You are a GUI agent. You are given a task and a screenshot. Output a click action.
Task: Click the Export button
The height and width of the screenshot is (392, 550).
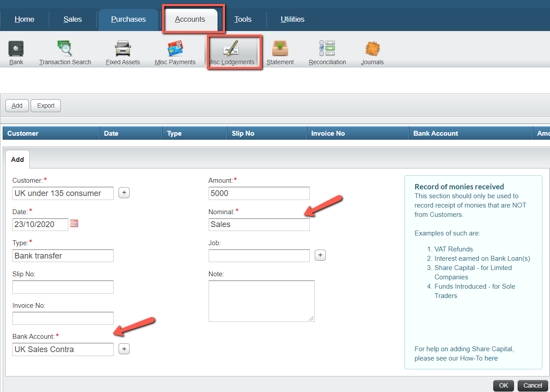coord(46,106)
